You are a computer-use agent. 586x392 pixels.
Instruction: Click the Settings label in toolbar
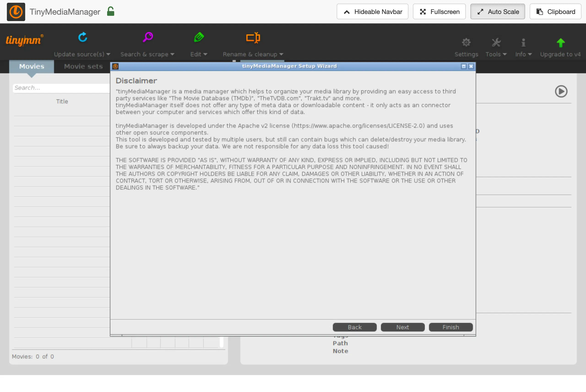(466, 54)
